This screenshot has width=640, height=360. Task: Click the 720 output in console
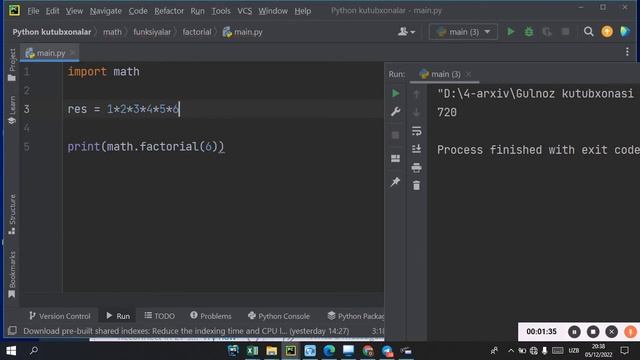(447, 112)
